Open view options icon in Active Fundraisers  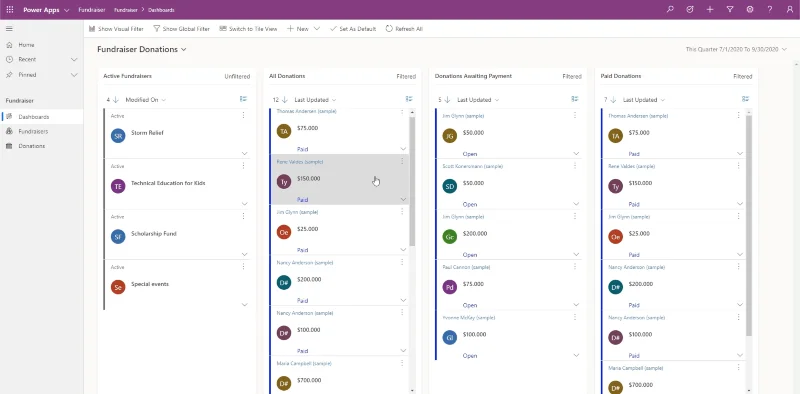(x=243, y=99)
